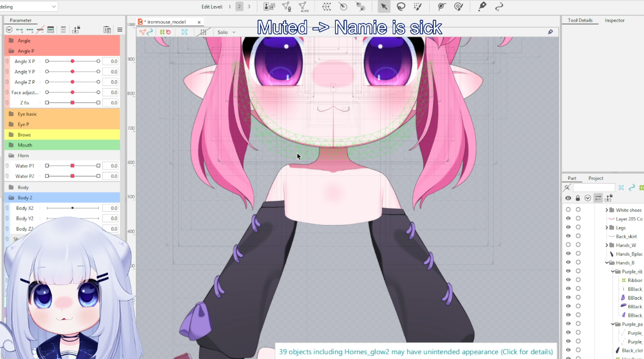Click teal link icon in Part panel
Screen dimensions: 644x359
(x=632, y=188)
